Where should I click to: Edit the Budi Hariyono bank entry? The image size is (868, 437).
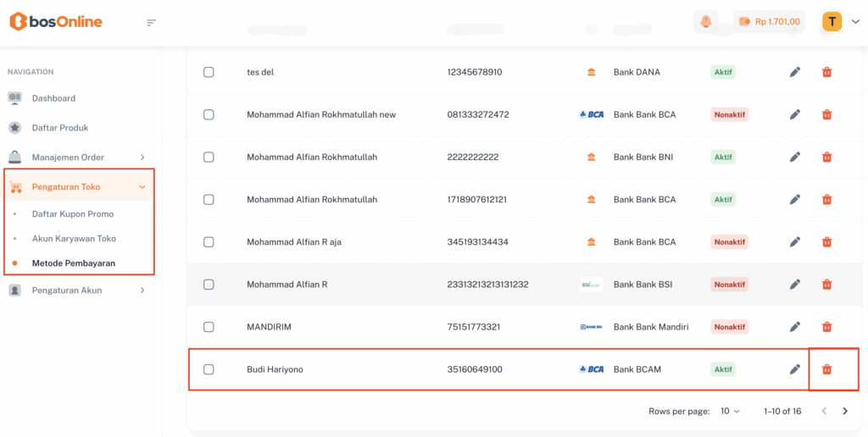coord(795,369)
